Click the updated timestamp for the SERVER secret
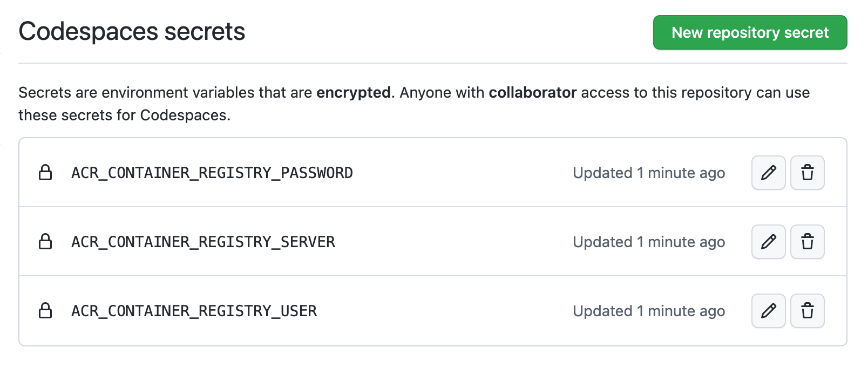The image size is (868, 368). (x=648, y=242)
